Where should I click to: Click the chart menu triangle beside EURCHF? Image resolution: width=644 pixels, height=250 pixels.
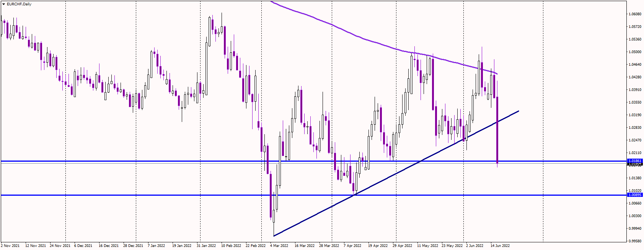pos(3,4)
